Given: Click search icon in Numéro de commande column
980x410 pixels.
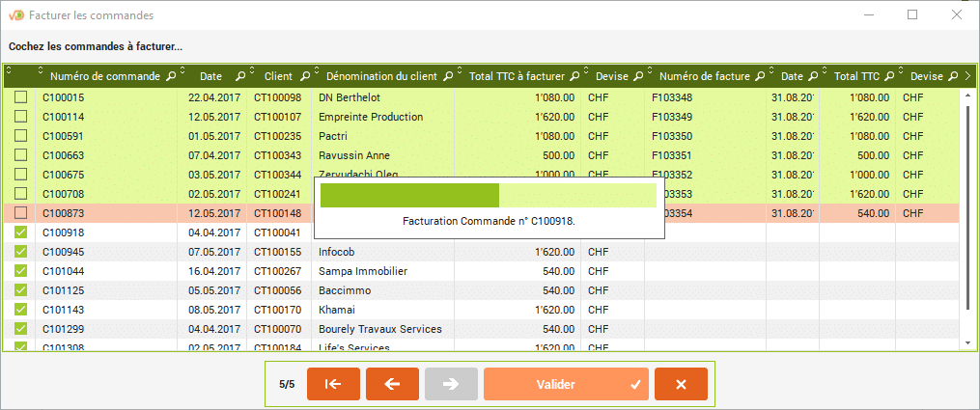Looking at the screenshot, I should tap(171, 76).
